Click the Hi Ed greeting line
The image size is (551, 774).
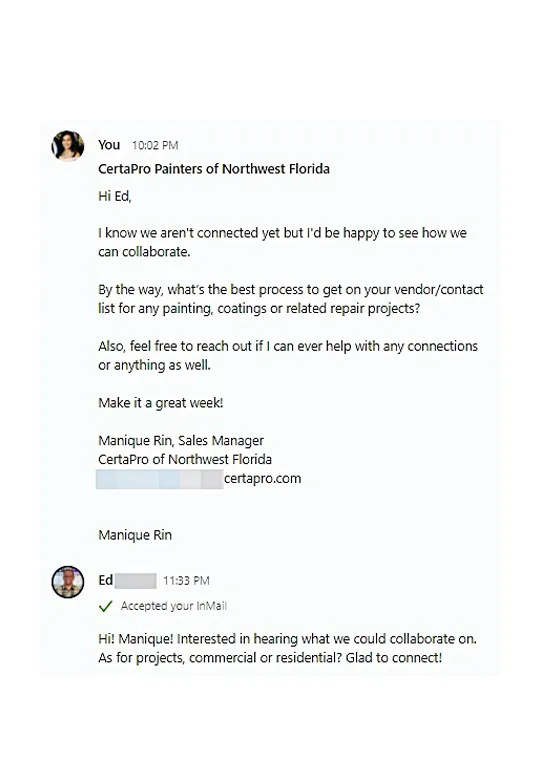[x=115, y=196]
